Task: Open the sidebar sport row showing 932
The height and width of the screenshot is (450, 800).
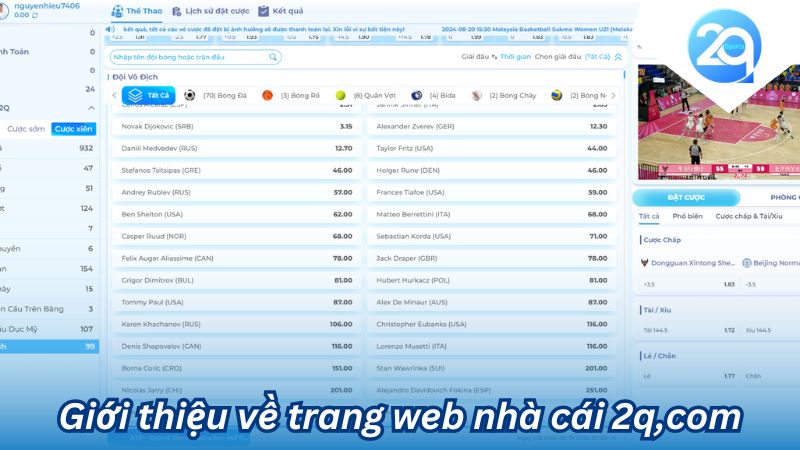Action: pos(48,148)
